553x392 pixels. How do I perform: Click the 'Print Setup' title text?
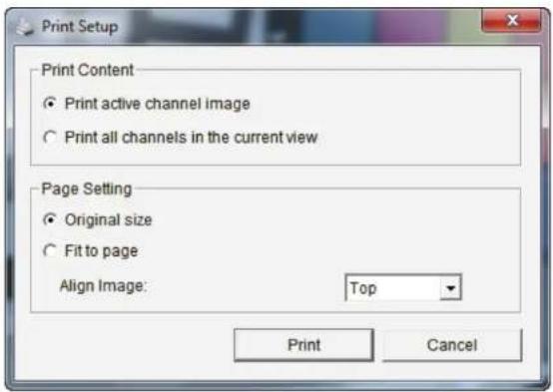pos(80,27)
